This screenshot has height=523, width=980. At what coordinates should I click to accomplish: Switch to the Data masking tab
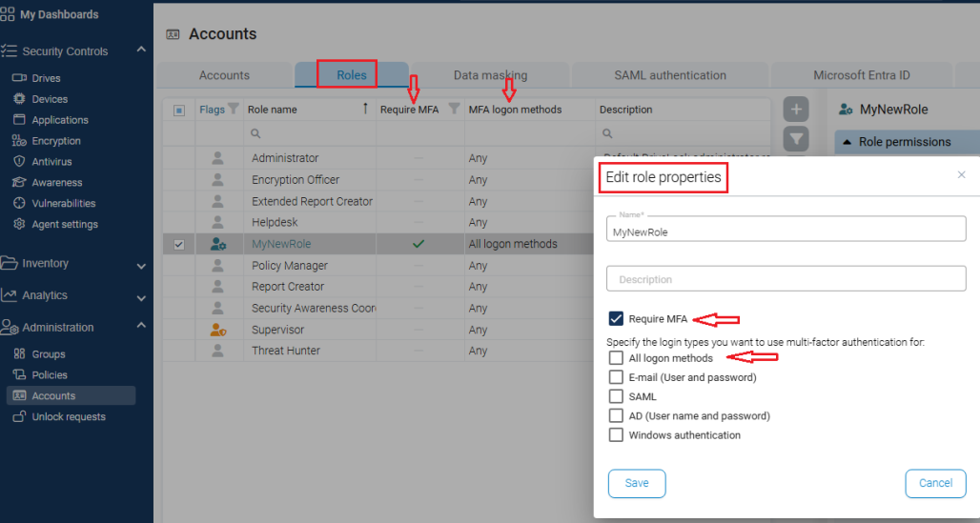490,75
